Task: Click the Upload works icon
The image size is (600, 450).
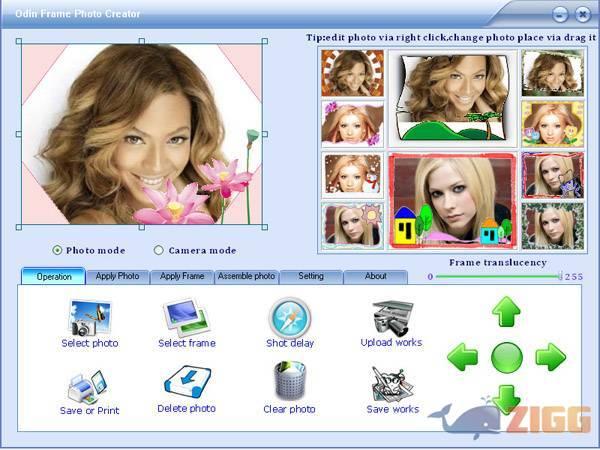Action: (x=391, y=318)
